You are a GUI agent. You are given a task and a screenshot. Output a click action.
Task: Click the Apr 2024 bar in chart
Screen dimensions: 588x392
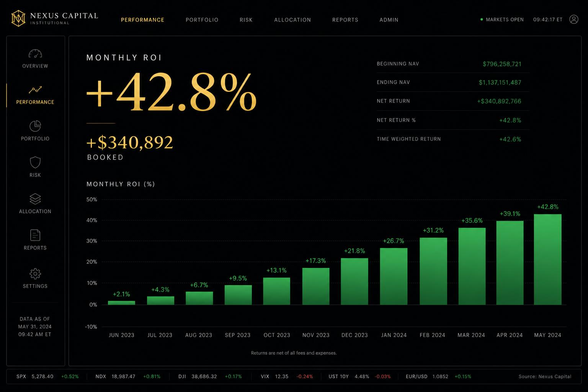[x=510, y=263]
